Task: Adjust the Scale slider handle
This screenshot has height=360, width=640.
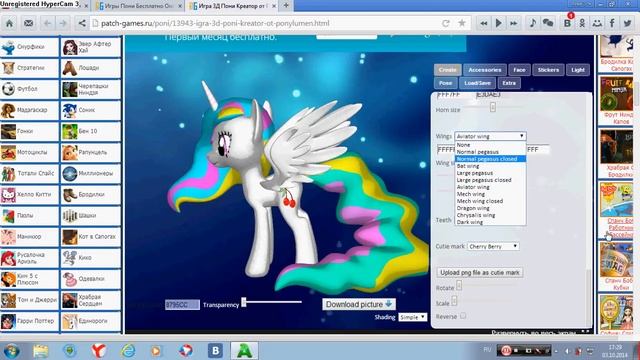Action: [454, 301]
